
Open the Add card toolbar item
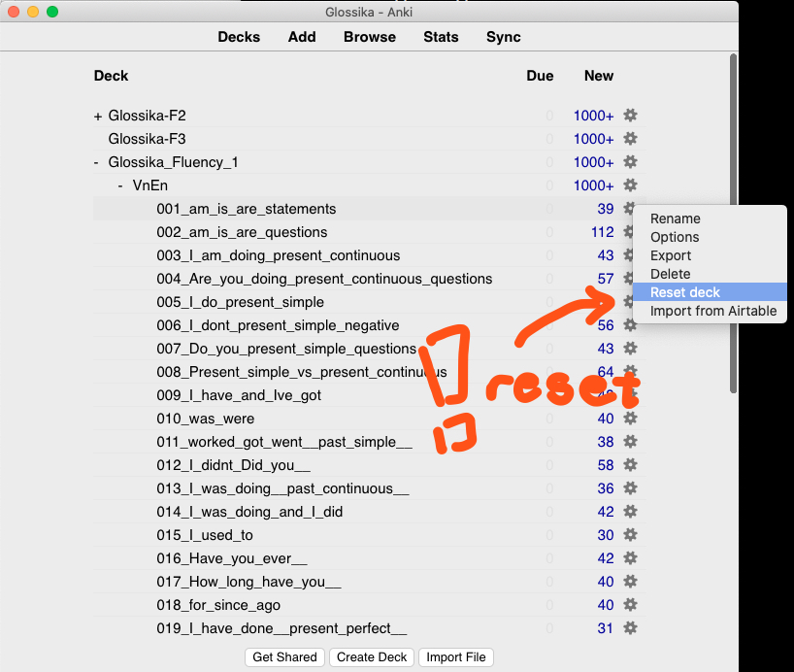click(x=302, y=37)
